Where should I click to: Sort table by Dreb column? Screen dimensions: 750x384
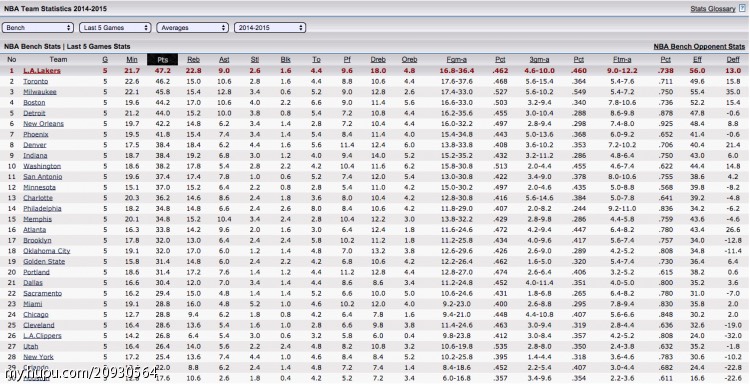(x=378, y=59)
